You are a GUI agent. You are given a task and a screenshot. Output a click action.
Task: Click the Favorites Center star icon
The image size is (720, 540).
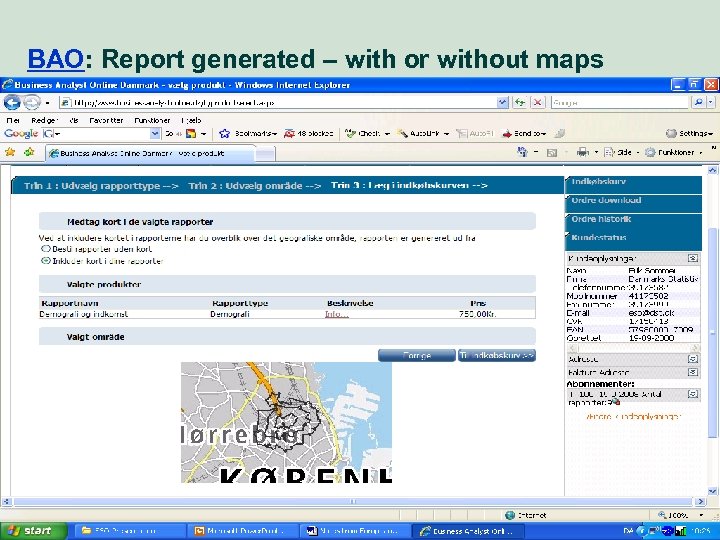pyautogui.click(x=10, y=152)
